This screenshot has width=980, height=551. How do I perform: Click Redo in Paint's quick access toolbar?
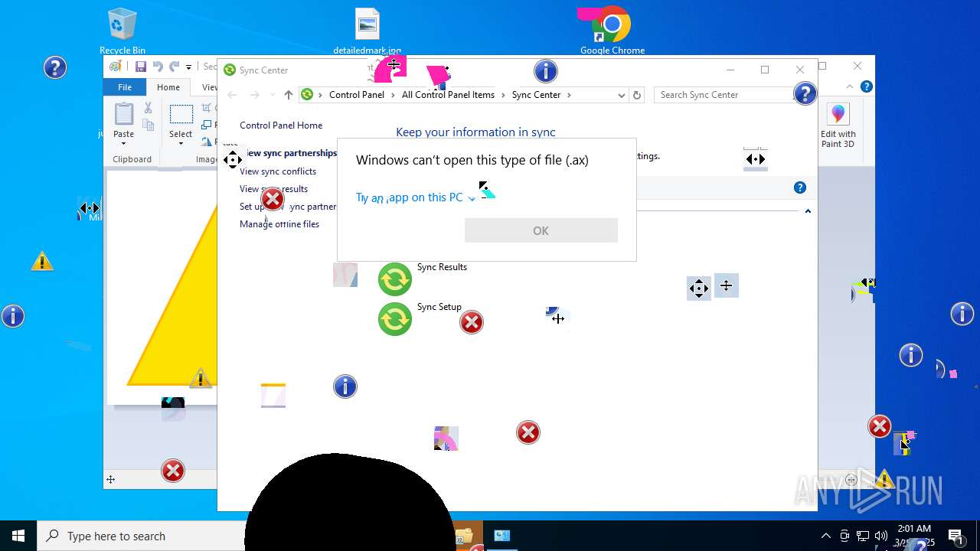[175, 67]
